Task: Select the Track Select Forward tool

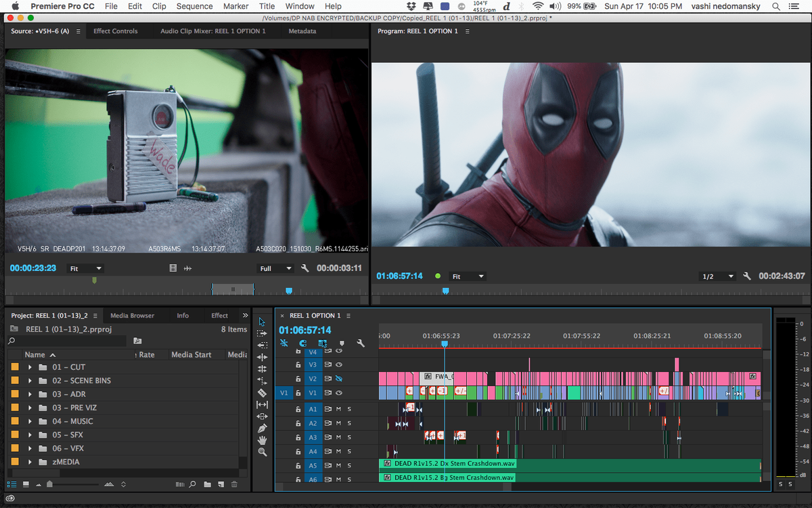Action: click(262, 332)
